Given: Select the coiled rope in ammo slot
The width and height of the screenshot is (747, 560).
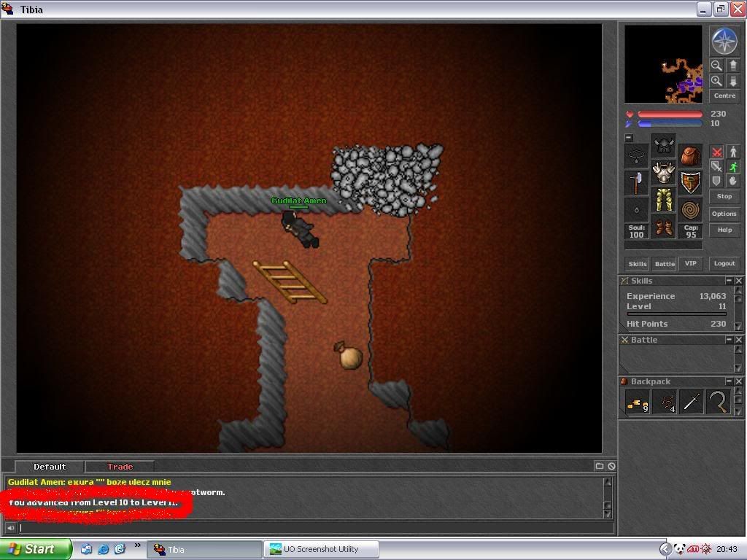Looking at the screenshot, I should click(x=690, y=210).
